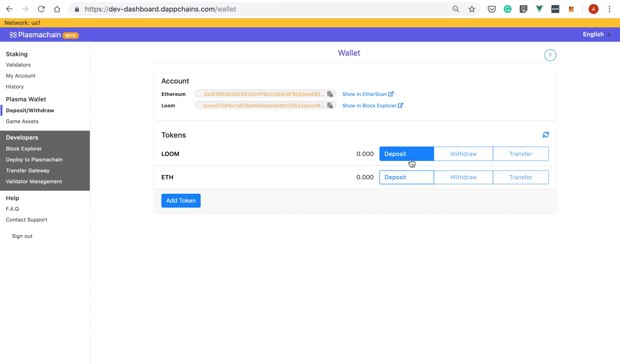
Task: Click the dark dots extension icon
Action: (555, 9)
